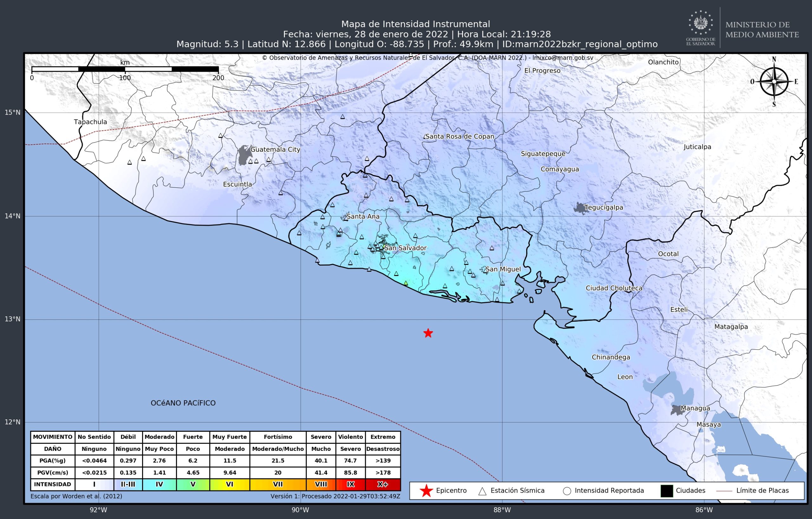The height and width of the screenshot is (519, 812).
Task: Click the 200 mark on the scale bar
Action: point(218,78)
